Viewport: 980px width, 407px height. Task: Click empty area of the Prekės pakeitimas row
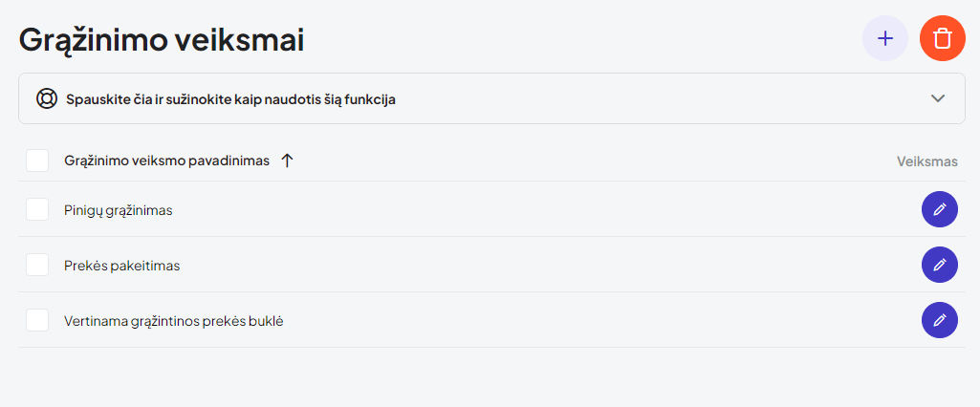tap(535, 266)
